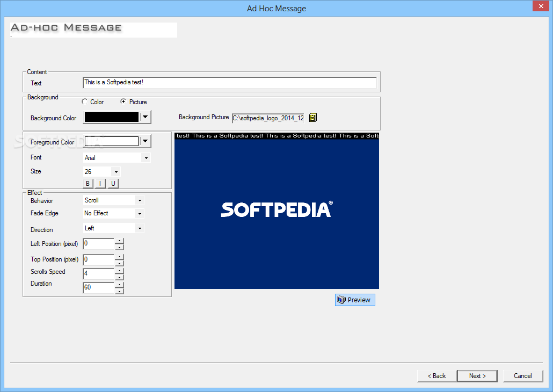Click the Left Position pixel input field
Screen dimensions: 553x392
tap(99, 244)
